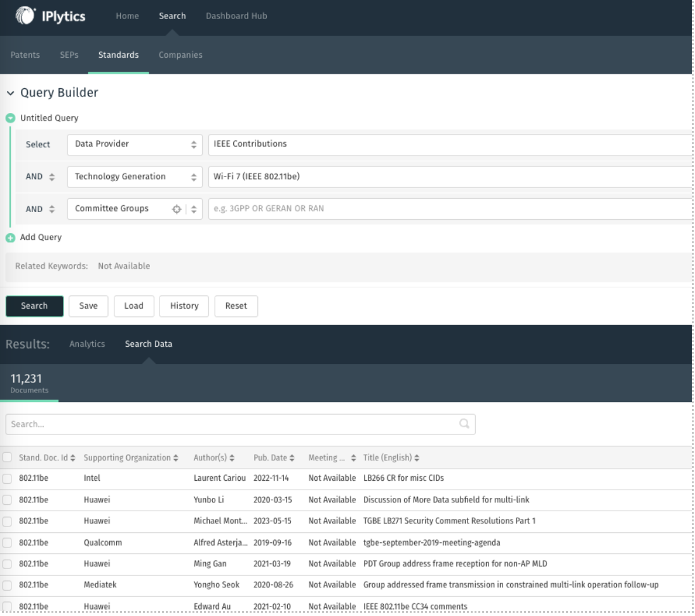Image resolution: width=695 pixels, height=616 pixels.
Task: Select the Standards tab
Action: click(118, 55)
